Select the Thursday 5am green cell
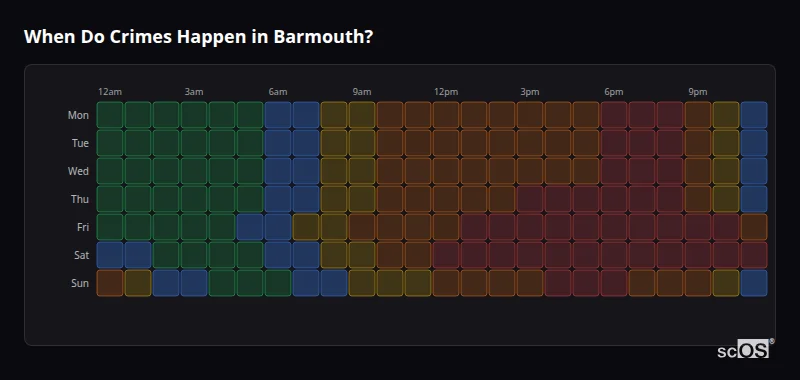 coord(250,199)
